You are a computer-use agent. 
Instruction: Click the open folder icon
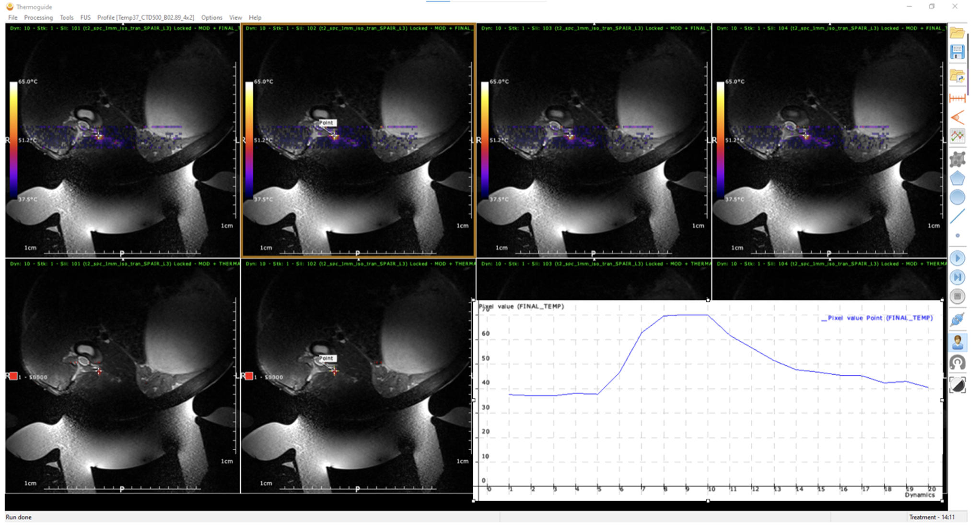click(957, 33)
